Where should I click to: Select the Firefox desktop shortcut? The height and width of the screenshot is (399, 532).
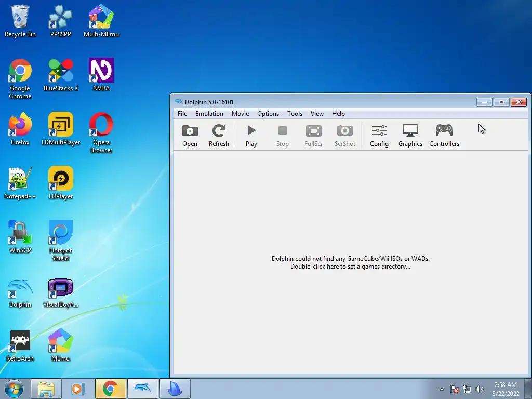click(x=20, y=129)
